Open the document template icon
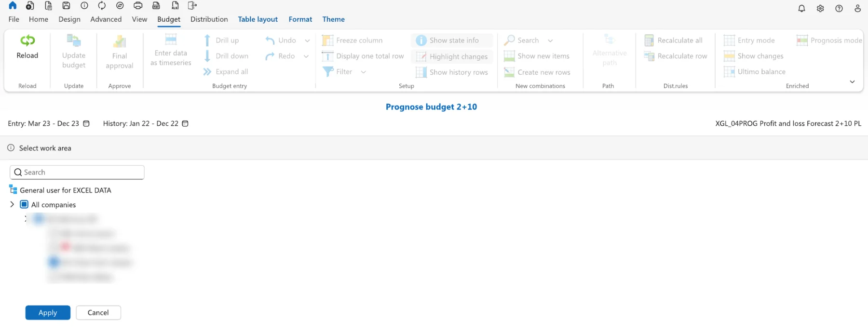This screenshot has height=334, width=868. [x=48, y=6]
